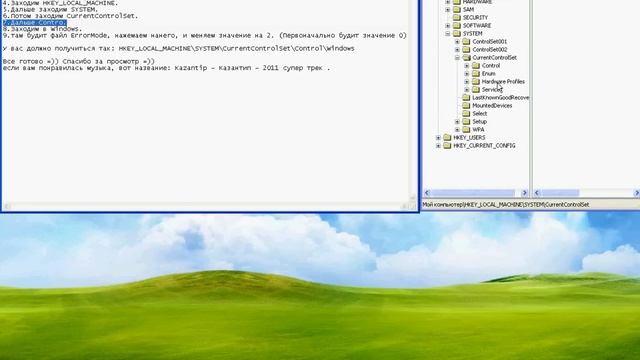Viewport: 640px width, 360px height.
Task: Click Notepad line 'Заходим HKEY_LOCAL_MACHINE'
Action: (60, 3)
